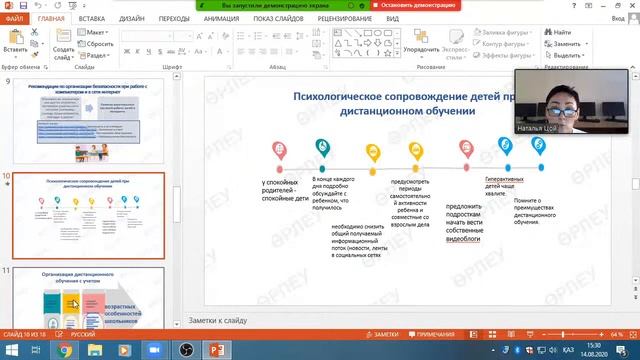Switch to the ПОКАЗ СЛАЙДОВ tab
640x360 pixels.
tap(278, 19)
